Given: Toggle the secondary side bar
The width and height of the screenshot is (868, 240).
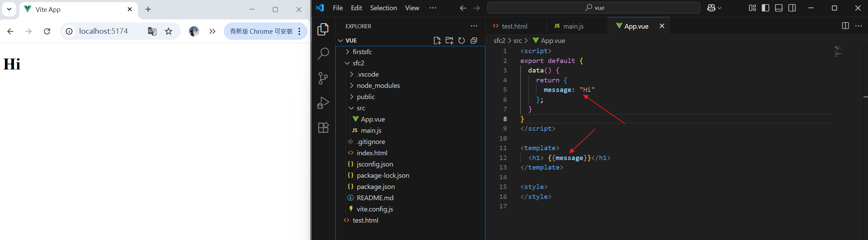Looking at the screenshot, I should pos(792,8).
